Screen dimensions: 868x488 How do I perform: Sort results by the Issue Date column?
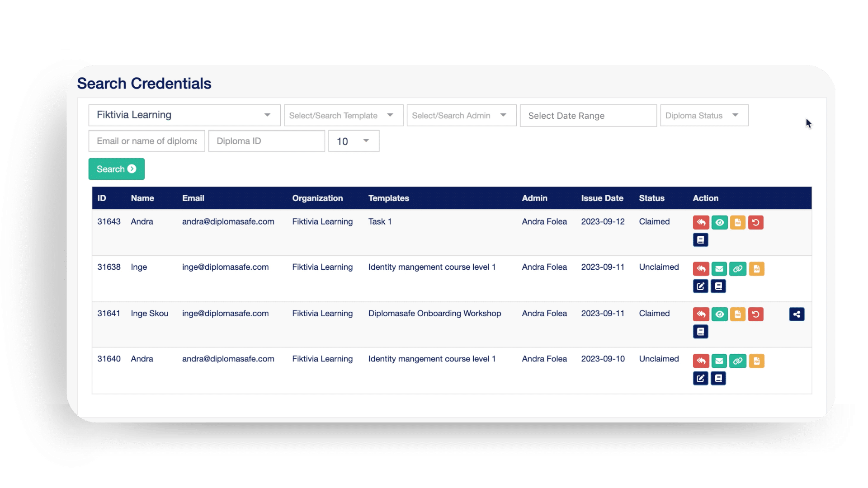coord(602,198)
